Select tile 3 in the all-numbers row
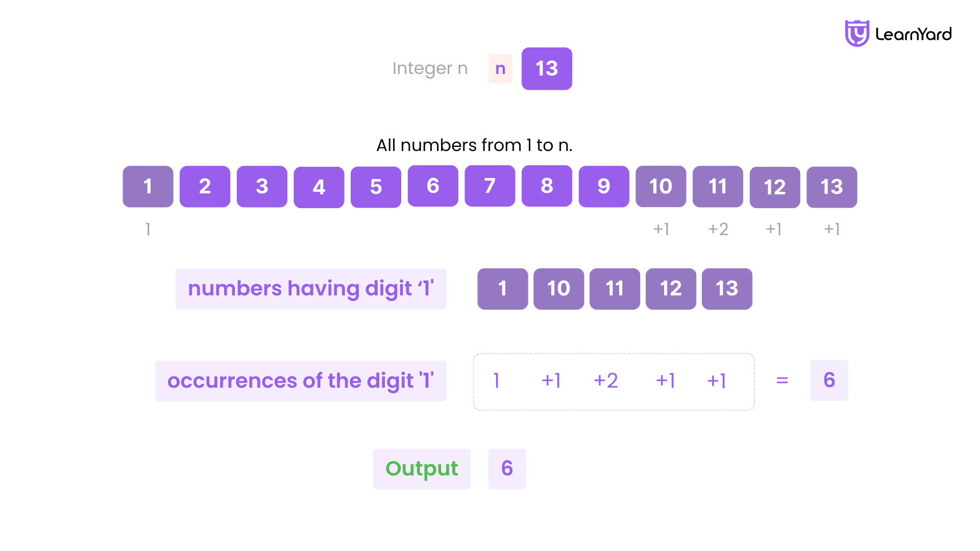 [262, 187]
